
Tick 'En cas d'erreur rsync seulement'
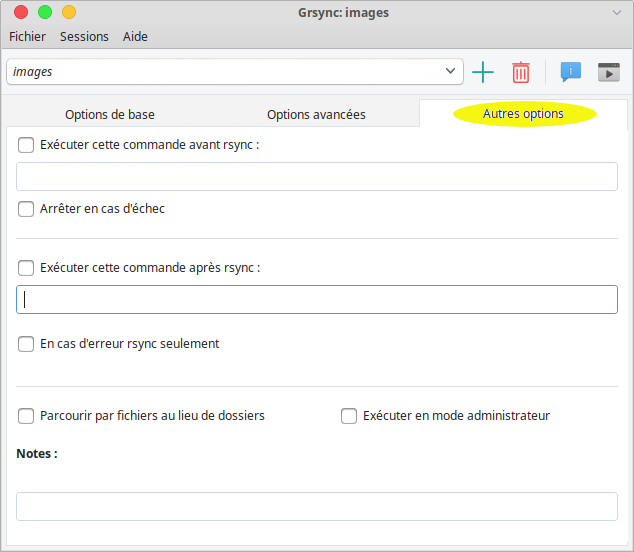pyautogui.click(x=26, y=344)
